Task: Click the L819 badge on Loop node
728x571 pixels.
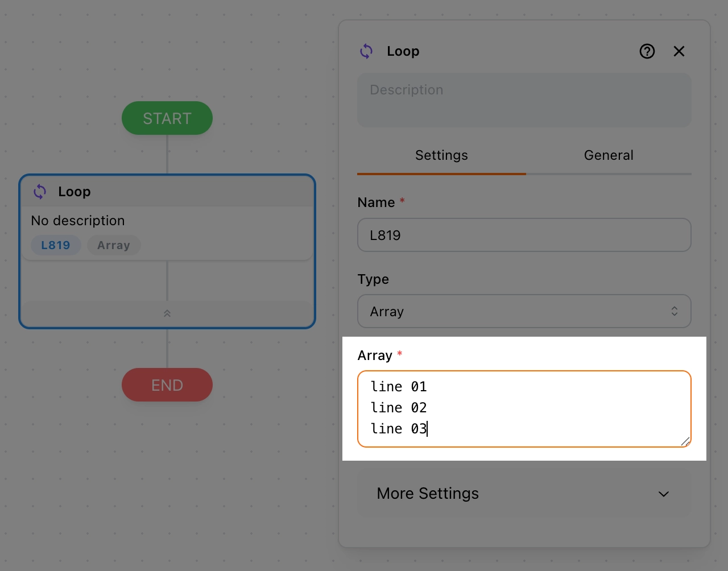Action: (x=56, y=245)
